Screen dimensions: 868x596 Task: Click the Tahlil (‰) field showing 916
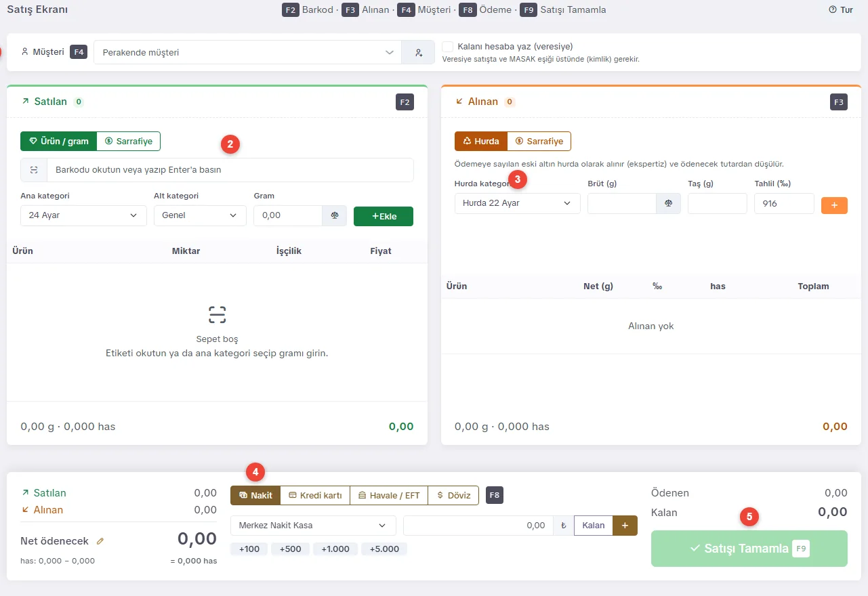coord(784,203)
